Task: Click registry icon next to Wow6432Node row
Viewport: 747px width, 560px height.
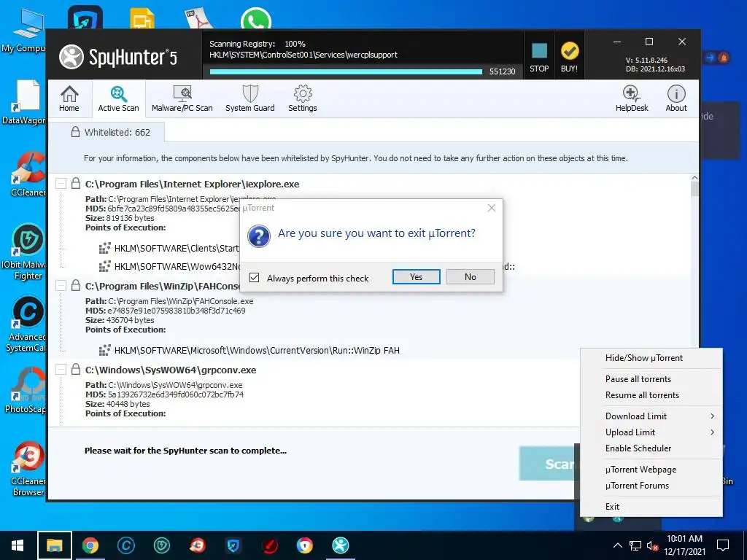Action: click(x=105, y=266)
